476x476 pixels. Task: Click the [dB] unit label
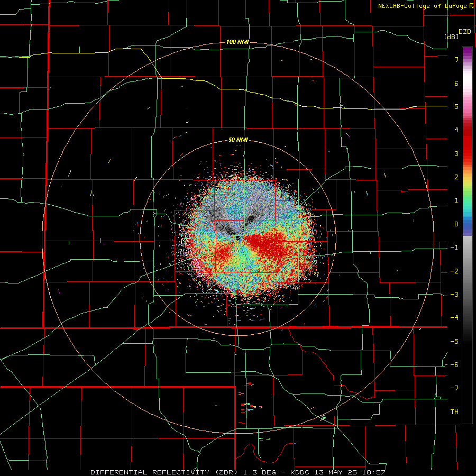[451, 36]
